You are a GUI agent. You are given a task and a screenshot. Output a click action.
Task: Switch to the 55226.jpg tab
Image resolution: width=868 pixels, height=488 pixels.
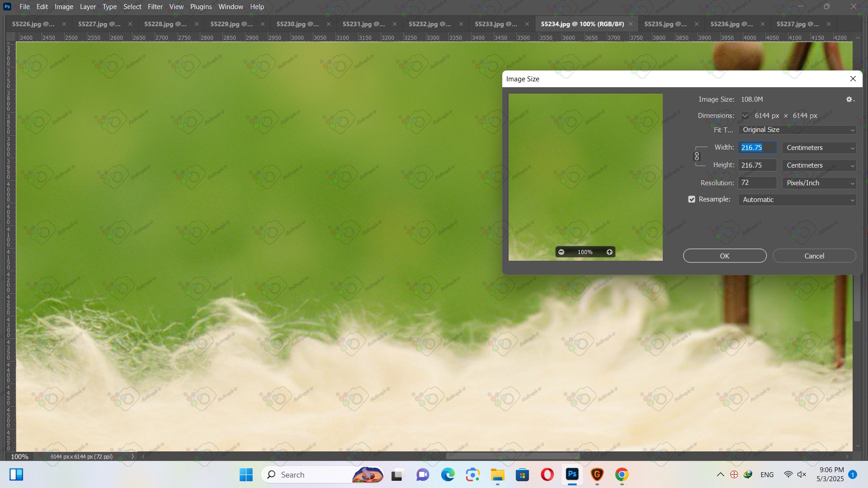point(33,24)
